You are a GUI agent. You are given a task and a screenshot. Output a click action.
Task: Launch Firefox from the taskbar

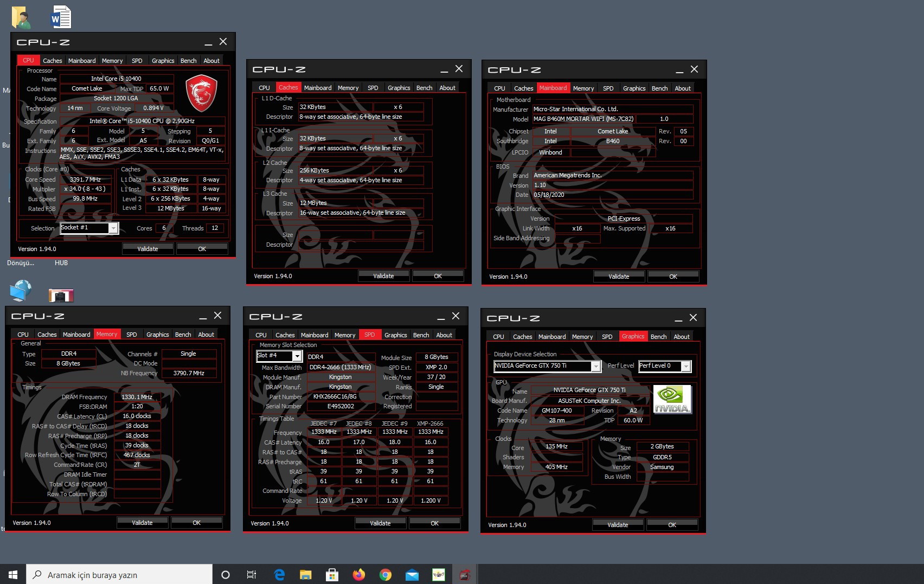(x=358, y=574)
